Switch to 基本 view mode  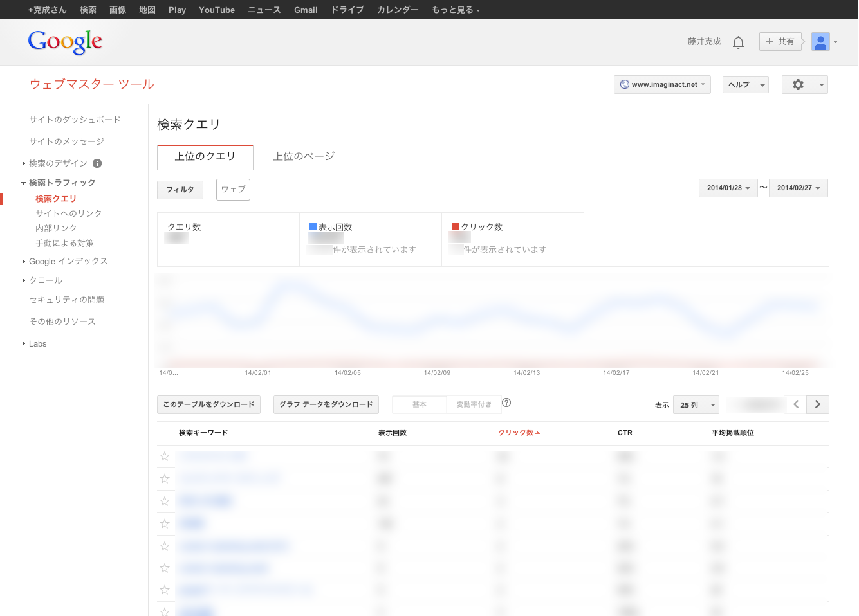pos(420,404)
